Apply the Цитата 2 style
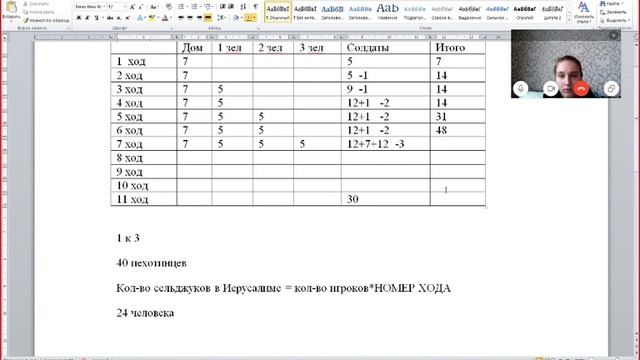 [552, 12]
